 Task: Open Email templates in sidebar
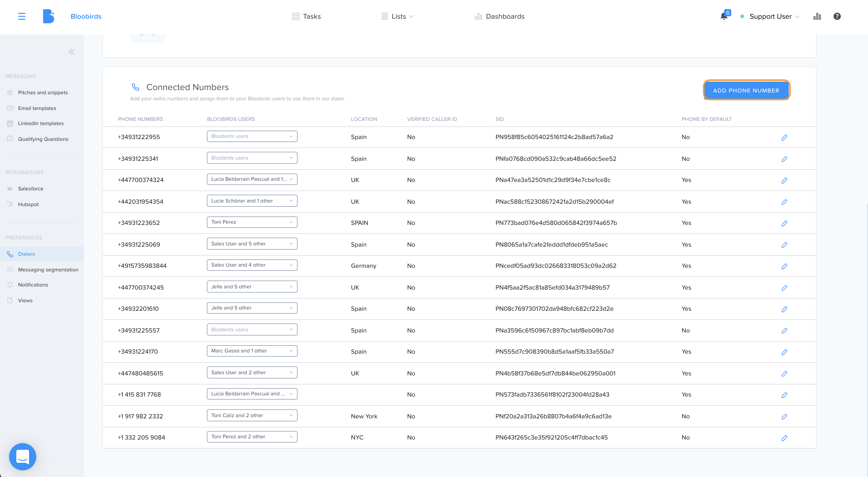(37, 108)
